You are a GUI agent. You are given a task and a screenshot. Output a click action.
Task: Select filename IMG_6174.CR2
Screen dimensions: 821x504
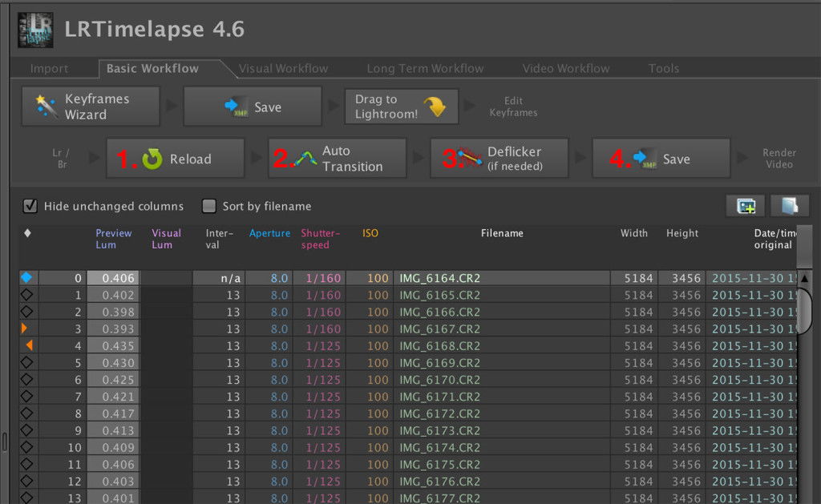(x=440, y=447)
